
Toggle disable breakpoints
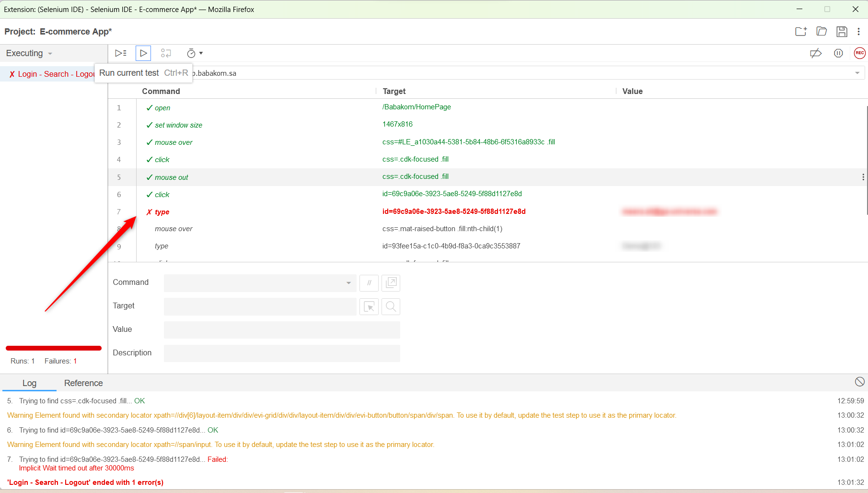(816, 53)
